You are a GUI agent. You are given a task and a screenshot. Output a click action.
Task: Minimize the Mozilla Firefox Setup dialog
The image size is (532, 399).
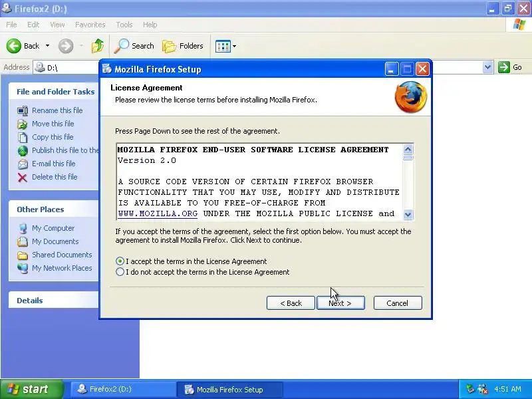[392, 69]
